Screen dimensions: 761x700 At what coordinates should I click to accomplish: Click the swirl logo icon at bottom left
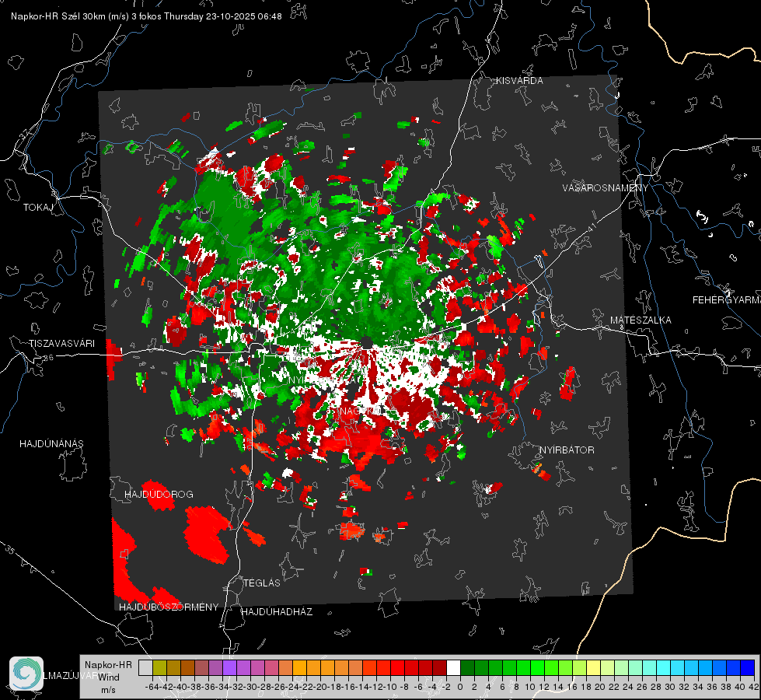click(26, 674)
